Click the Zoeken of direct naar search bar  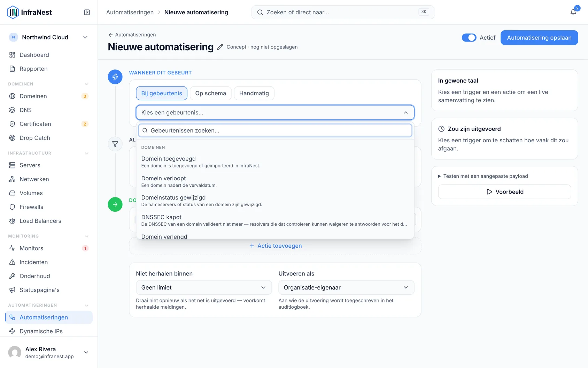(343, 12)
